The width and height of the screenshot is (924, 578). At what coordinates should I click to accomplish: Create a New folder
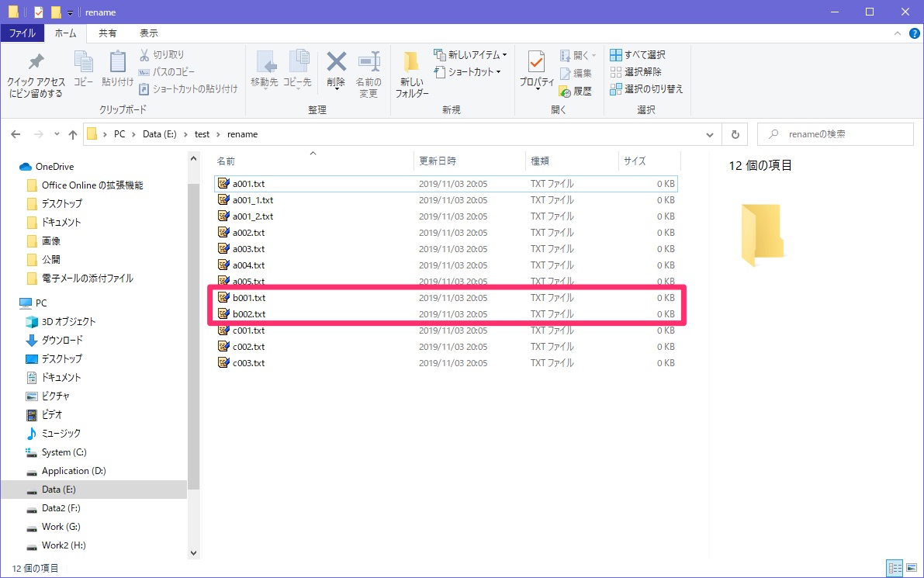(411, 74)
